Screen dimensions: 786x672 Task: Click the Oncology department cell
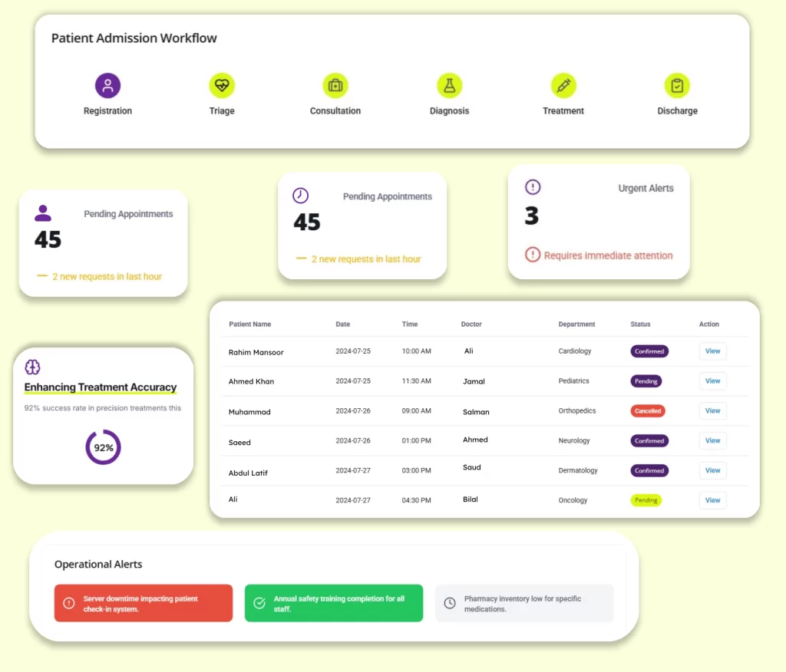point(573,500)
